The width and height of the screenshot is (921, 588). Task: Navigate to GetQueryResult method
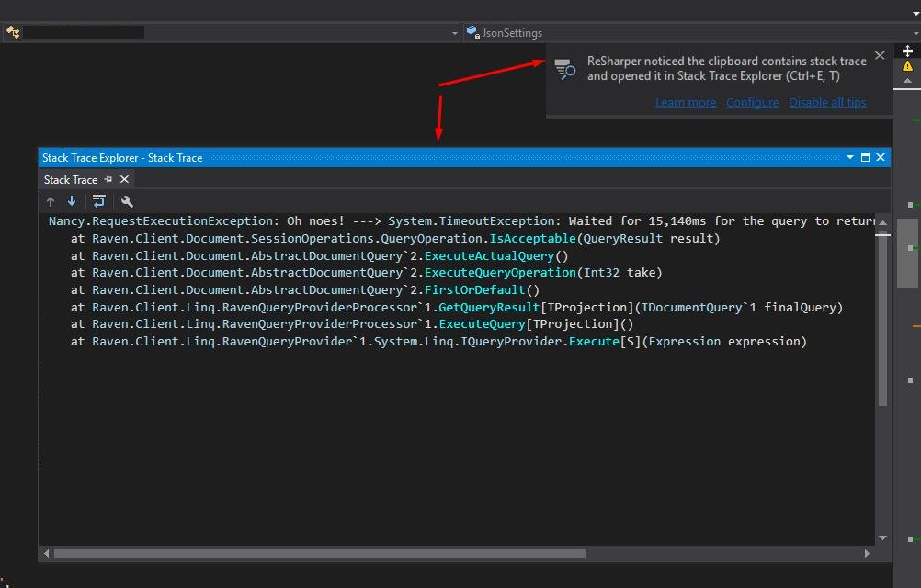point(489,307)
